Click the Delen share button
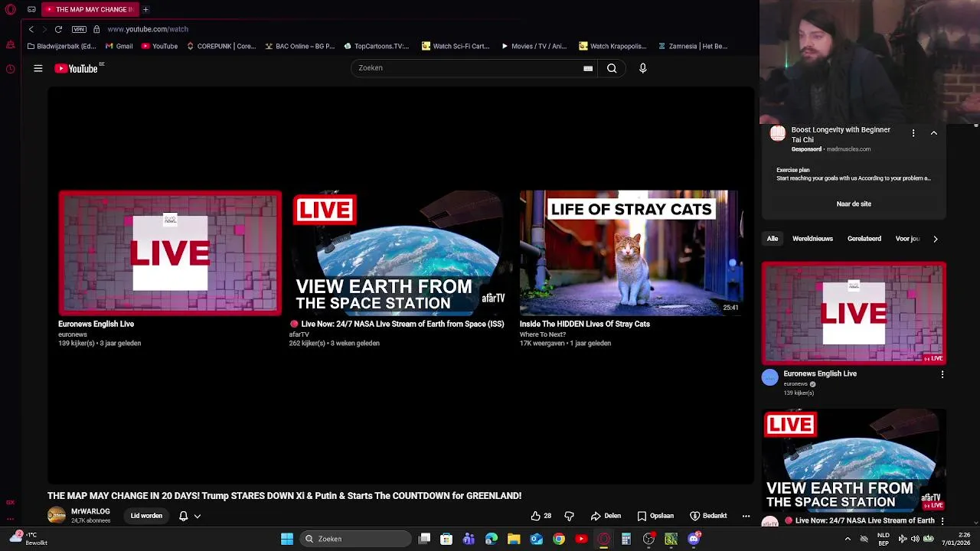The height and width of the screenshot is (551, 980). pyautogui.click(x=606, y=516)
